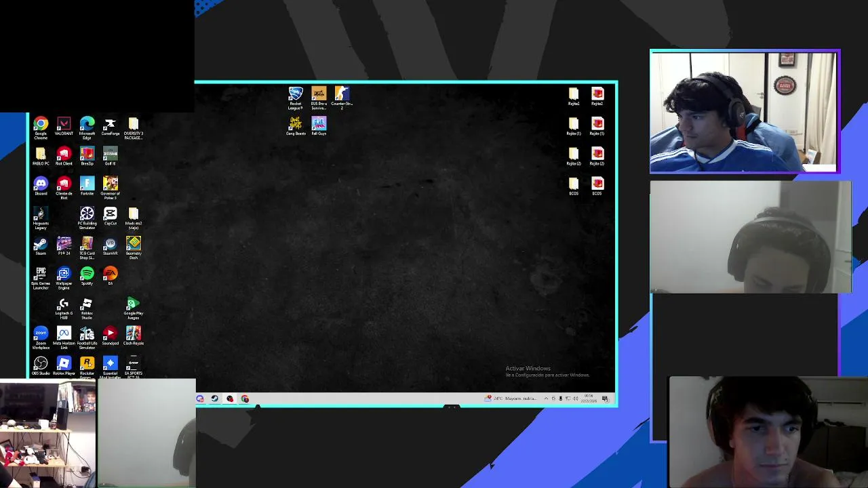
Task: Launch the Fortnite shortcut
Action: pyautogui.click(x=87, y=186)
